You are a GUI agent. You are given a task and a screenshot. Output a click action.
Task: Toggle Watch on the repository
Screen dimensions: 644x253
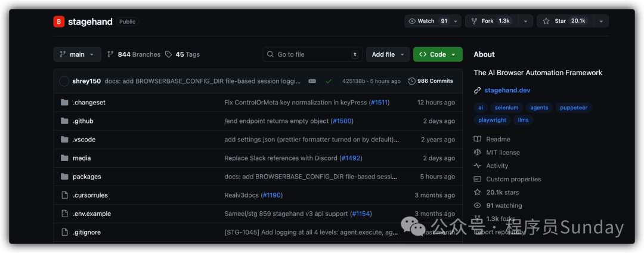426,21
